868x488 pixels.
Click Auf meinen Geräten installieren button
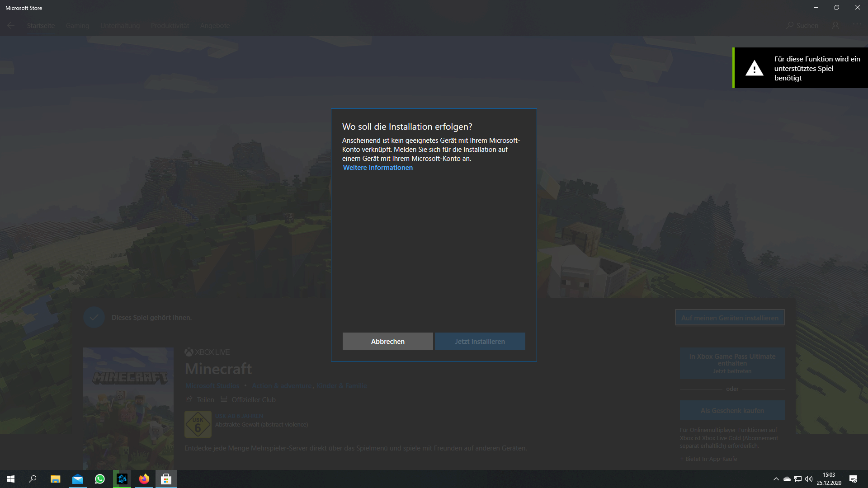coord(730,318)
